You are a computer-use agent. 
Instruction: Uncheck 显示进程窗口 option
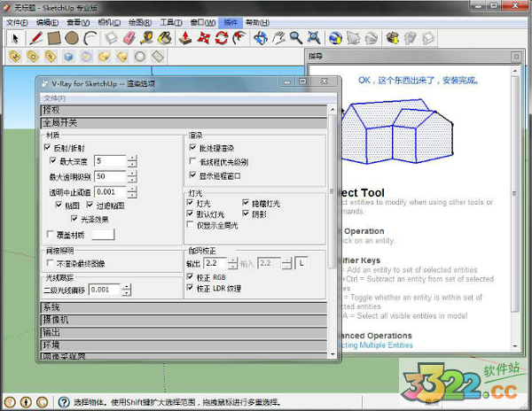coord(192,175)
